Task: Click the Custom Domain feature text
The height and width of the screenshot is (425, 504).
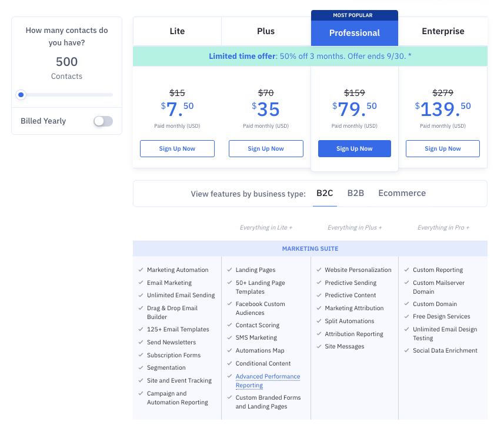Action: (435, 304)
